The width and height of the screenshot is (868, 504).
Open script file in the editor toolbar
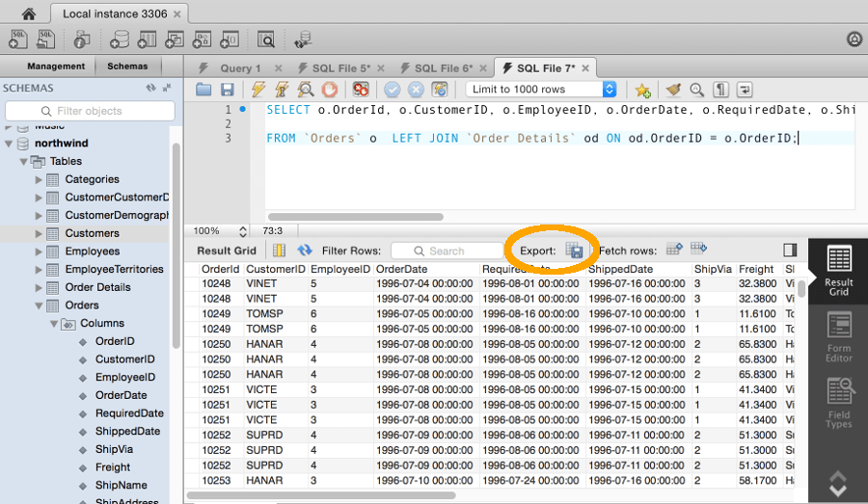point(203,89)
